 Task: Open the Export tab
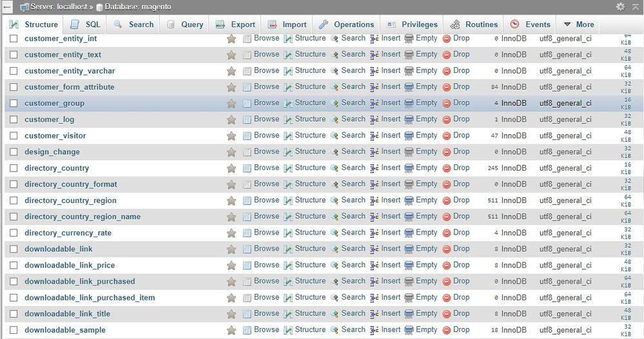(235, 24)
